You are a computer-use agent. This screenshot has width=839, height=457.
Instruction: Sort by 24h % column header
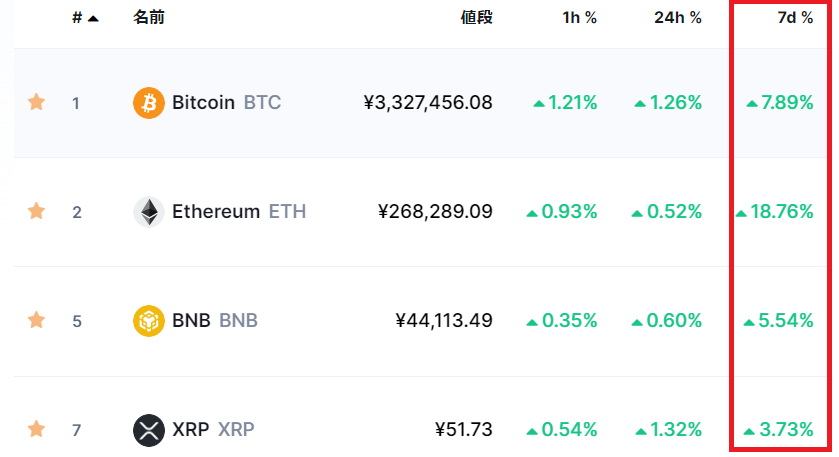[x=678, y=18]
